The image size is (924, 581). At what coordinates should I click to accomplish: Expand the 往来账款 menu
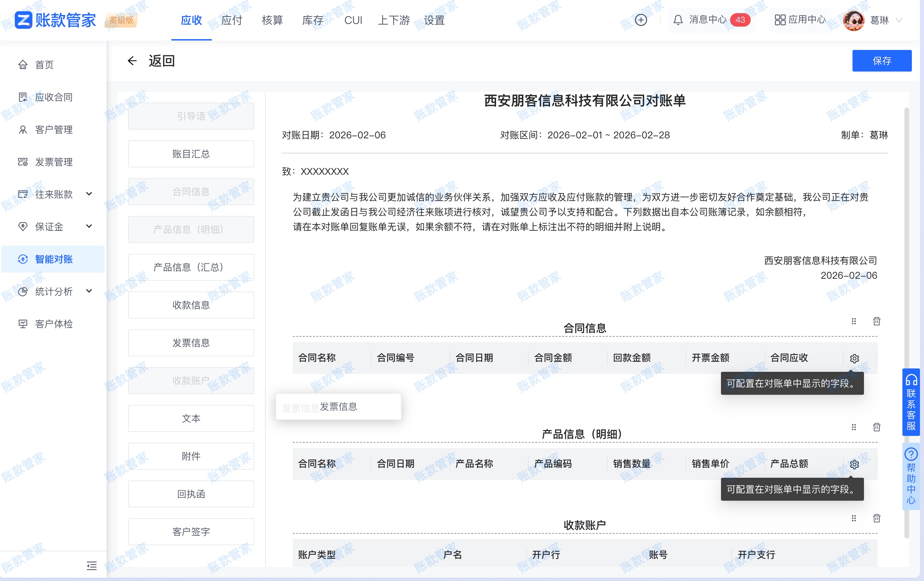pos(53,194)
